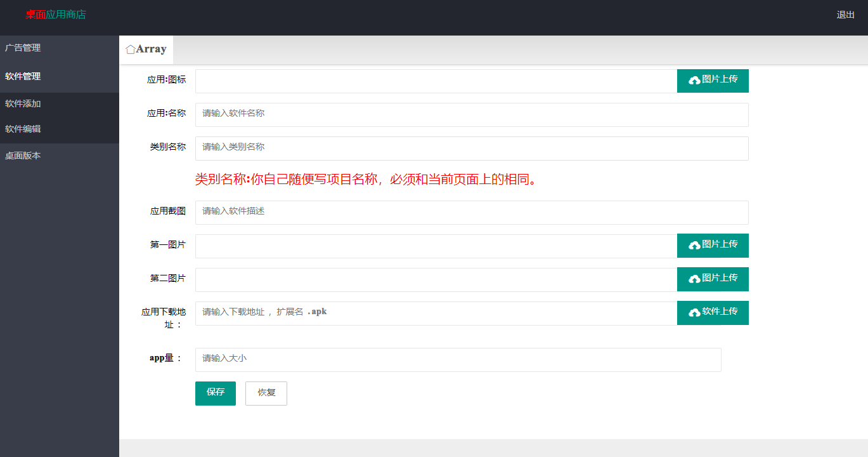868x457 pixels.
Task: Expand 桌面版本 sidebar menu
Action: coord(23,156)
